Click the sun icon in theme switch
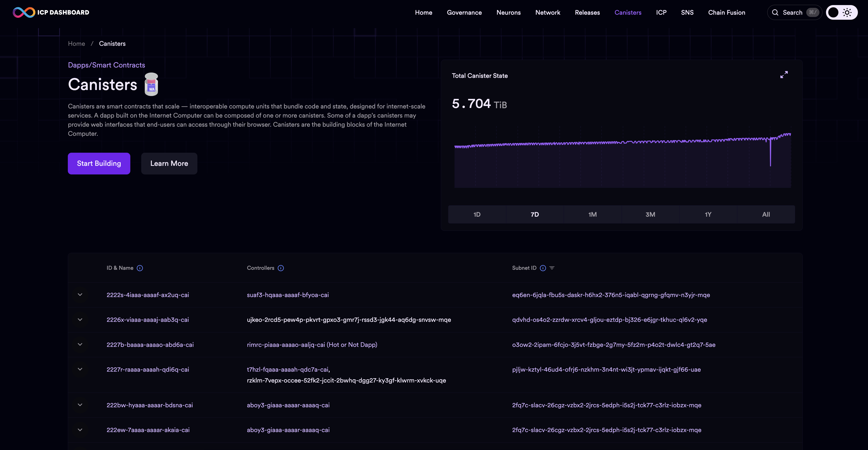Viewport: 868px width, 450px height. coord(847,12)
